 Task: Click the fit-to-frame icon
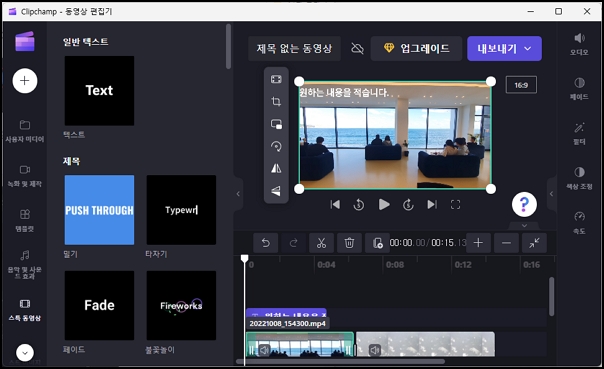coord(276,79)
